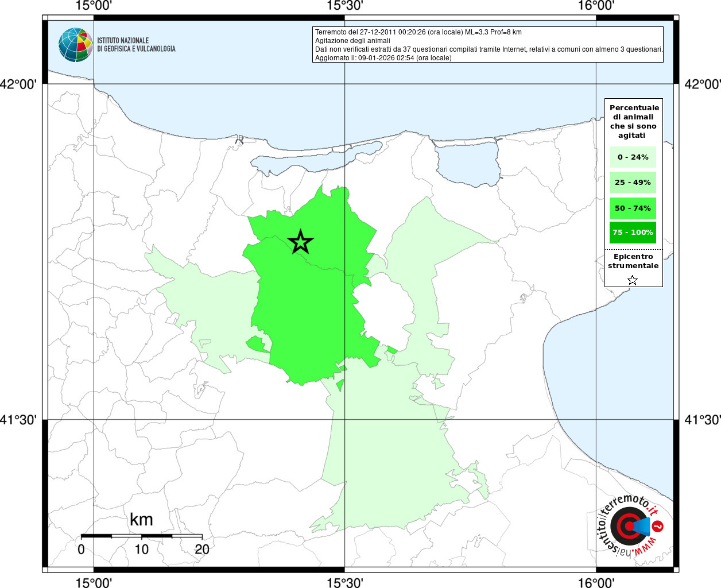This screenshot has width=721, height=588.
Task: Select the 50 - 74% legend swatch
Action: coord(633,208)
